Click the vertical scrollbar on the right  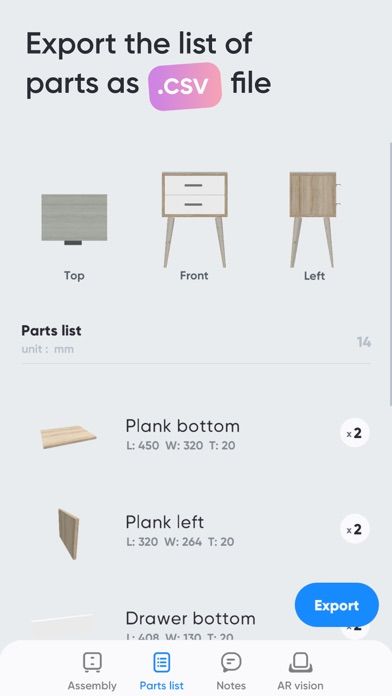pyautogui.click(x=390, y=275)
